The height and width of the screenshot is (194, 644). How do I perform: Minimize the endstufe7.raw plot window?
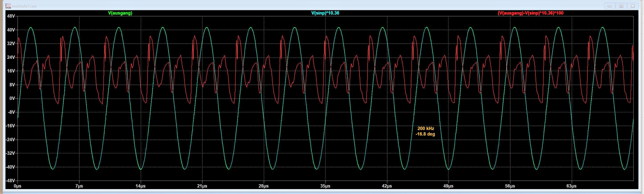coord(609,6)
